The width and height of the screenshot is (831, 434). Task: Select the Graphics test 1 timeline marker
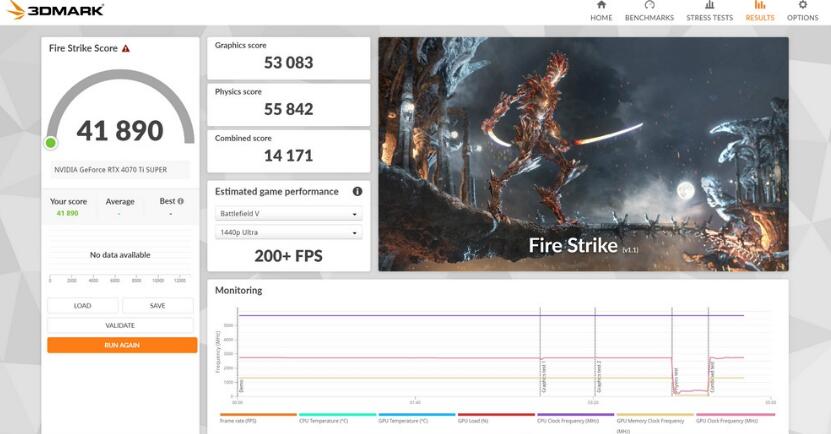click(x=543, y=377)
